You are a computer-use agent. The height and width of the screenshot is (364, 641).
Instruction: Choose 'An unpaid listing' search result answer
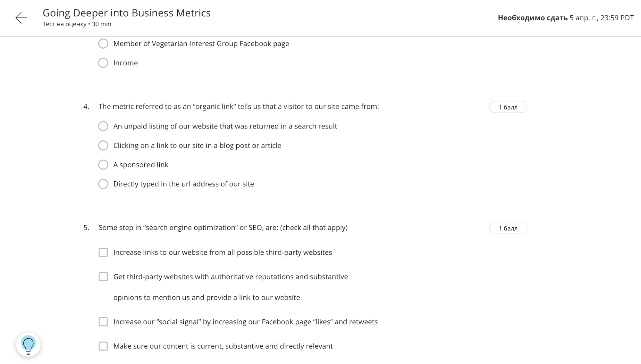click(103, 126)
